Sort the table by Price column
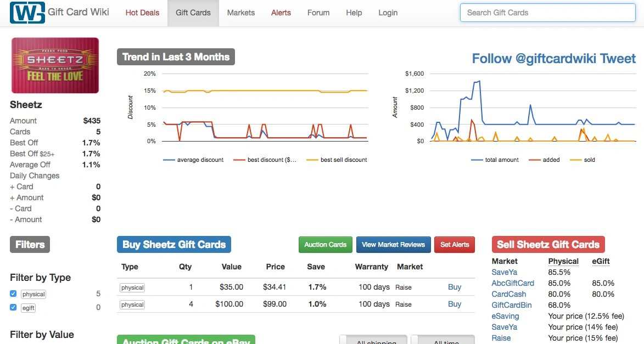This screenshot has height=344, width=644. click(275, 267)
